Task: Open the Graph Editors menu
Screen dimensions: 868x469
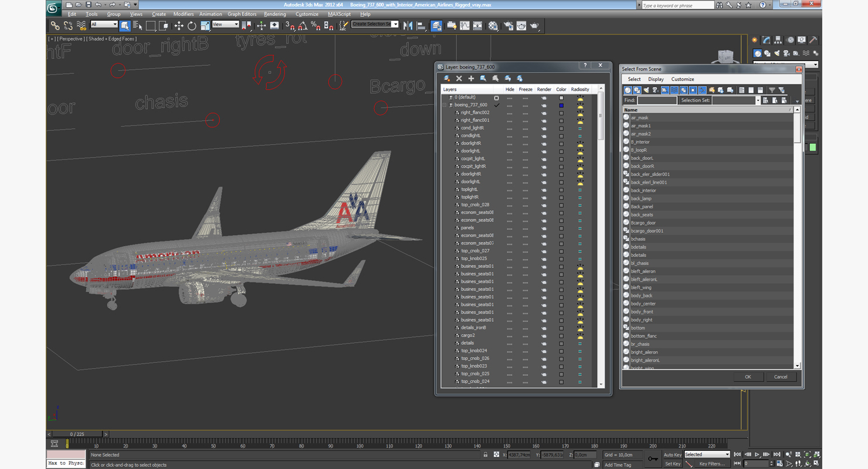Action: click(242, 14)
